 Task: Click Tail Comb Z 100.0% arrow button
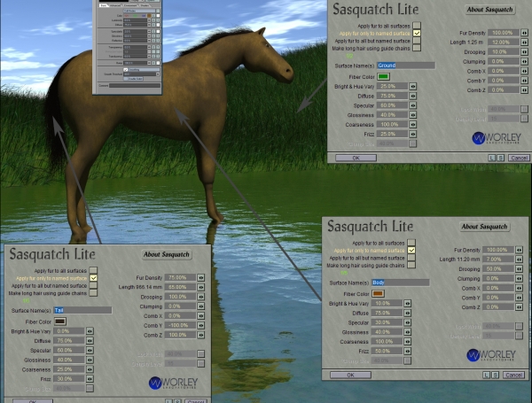pos(201,335)
